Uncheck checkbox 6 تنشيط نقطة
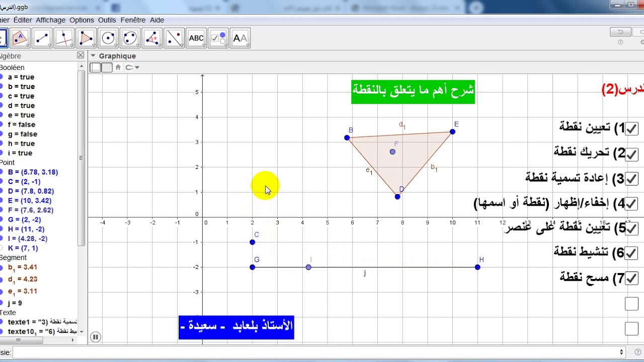This screenshot has width=644, height=362. point(631,253)
